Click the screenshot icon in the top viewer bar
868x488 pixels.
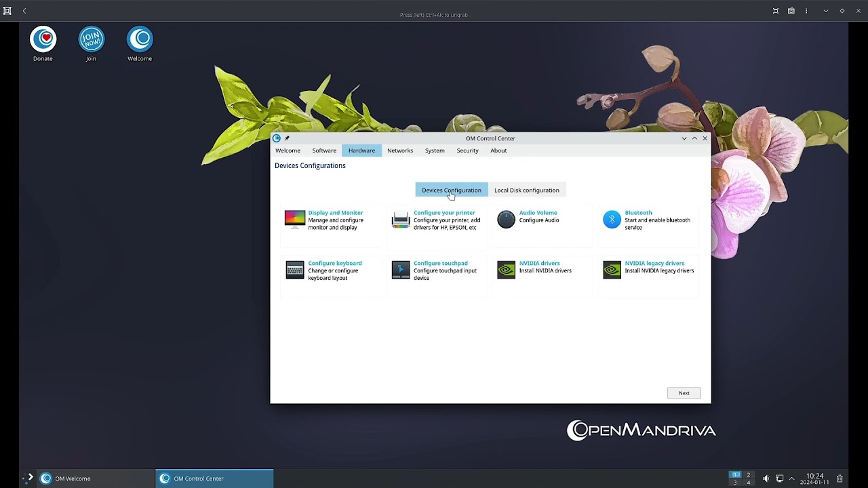point(791,11)
